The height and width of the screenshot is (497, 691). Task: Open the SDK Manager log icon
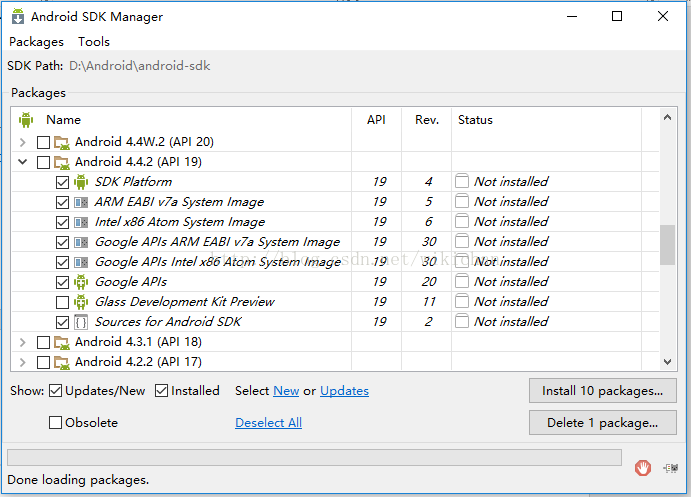pos(670,468)
